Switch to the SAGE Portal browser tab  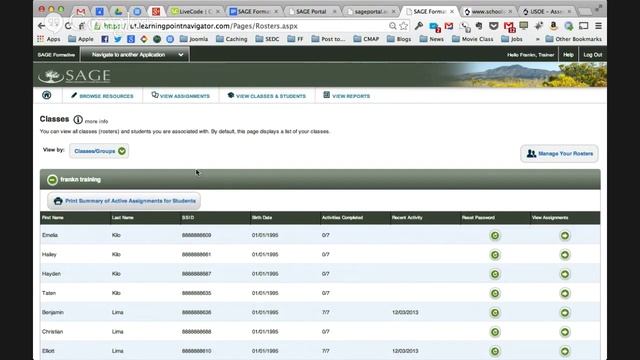pyautogui.click(x=312, y=11)
